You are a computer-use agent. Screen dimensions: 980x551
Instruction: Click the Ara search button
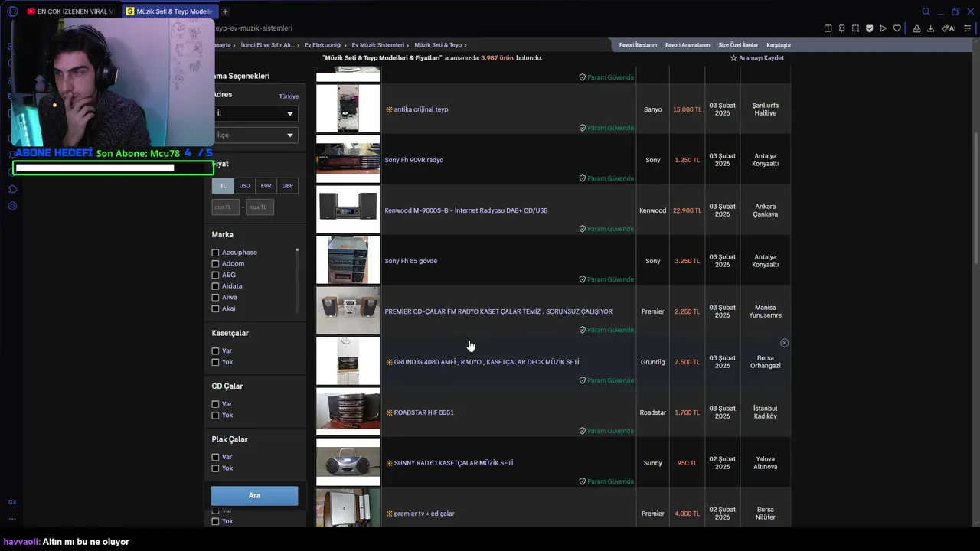click(254, 495)
